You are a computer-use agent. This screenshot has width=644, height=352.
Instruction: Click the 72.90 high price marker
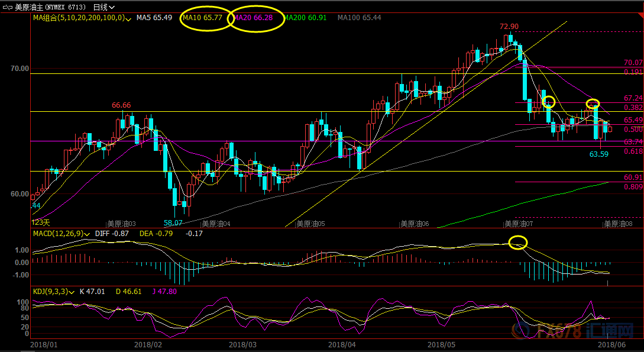point(509,27)
